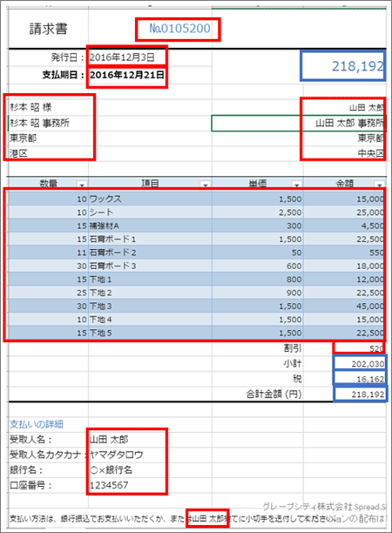Open the 単価 column filter dropdown
The image size is (392, 533).
(x=297, y=185)
